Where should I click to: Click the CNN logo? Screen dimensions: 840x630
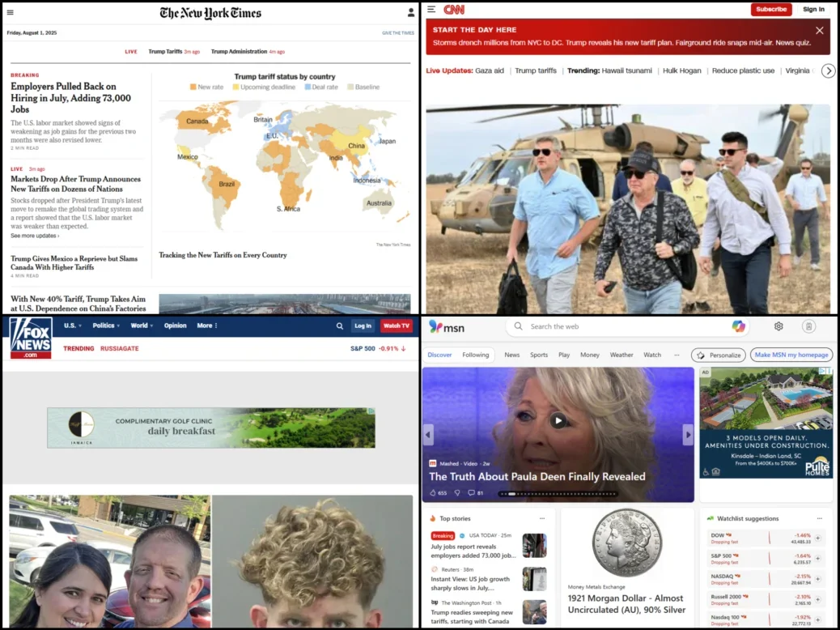click(x=454, y=10)
